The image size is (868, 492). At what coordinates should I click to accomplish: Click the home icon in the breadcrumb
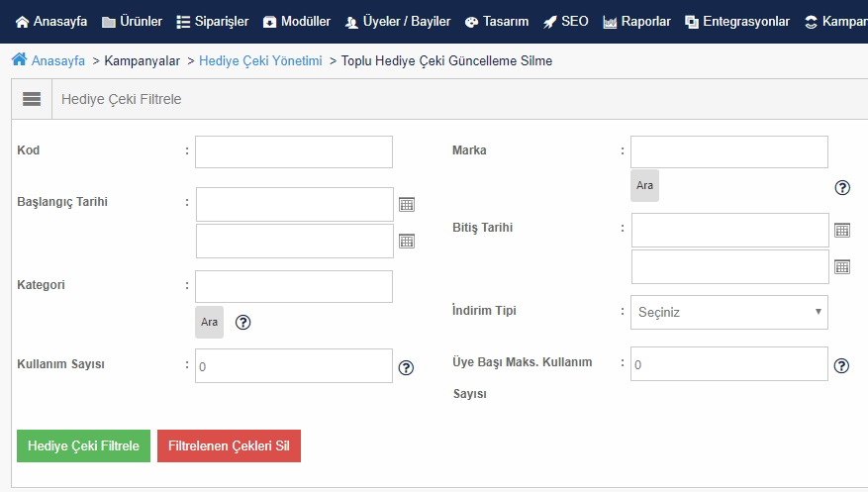pyautogui.click(x=20, y=59)
